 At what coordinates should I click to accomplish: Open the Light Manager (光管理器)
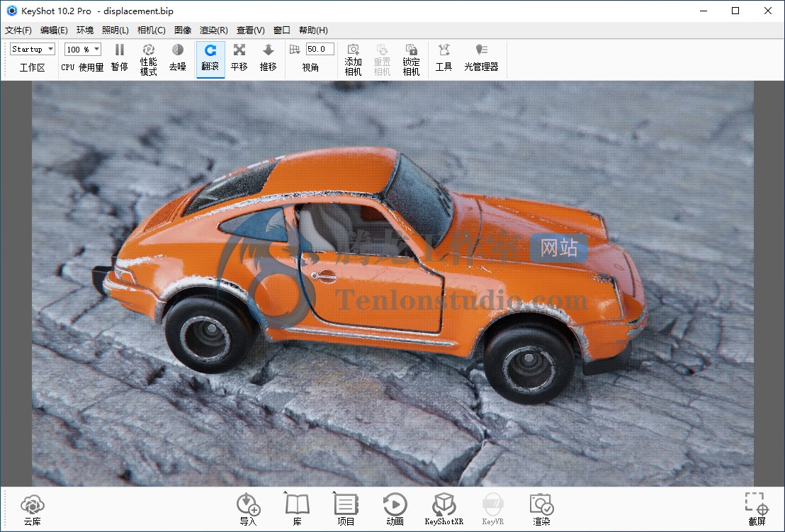point(481,58)
